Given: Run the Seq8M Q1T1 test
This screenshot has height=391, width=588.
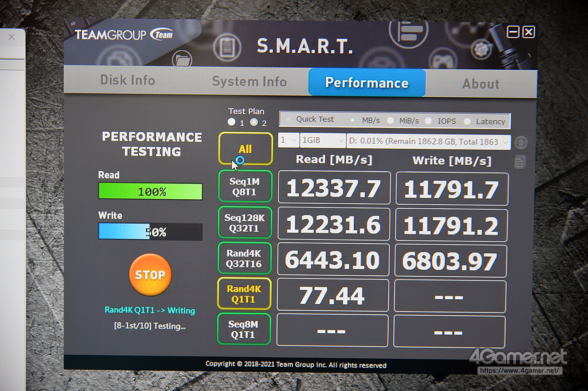Looking at the screenshot, I should [243, 330].
